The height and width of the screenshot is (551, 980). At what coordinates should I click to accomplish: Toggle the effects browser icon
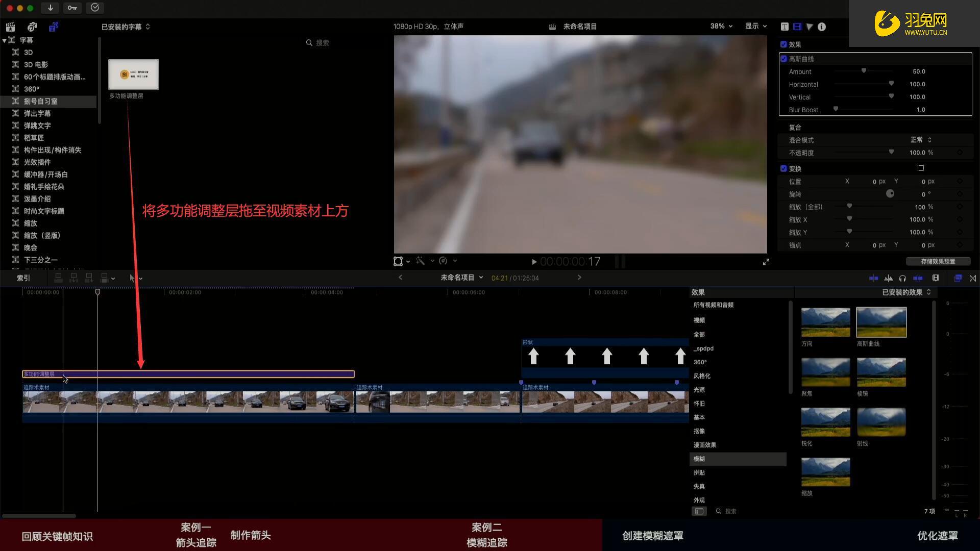[x=958, y=278]
